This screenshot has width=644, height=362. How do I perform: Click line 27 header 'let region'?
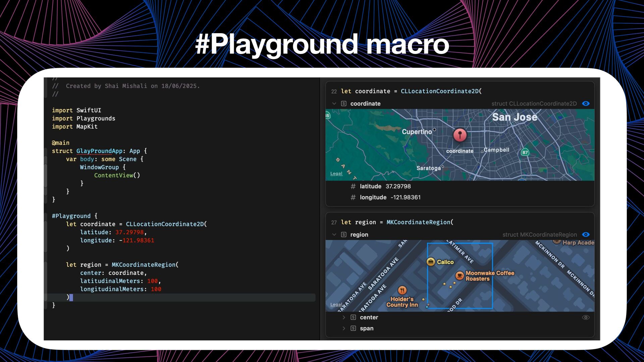(397, 222)
